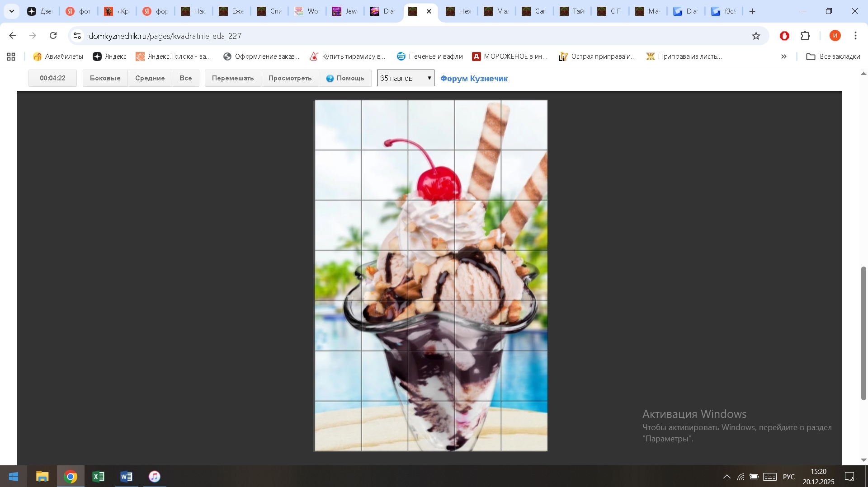Open a new browser tab
The height and width of the screenshot is (487, 868).
pos(752,11)
